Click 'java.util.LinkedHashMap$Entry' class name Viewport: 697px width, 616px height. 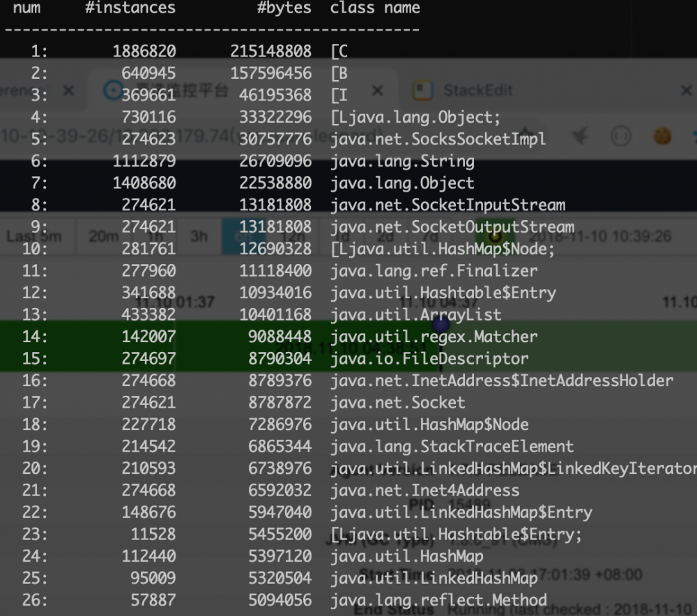461,512
